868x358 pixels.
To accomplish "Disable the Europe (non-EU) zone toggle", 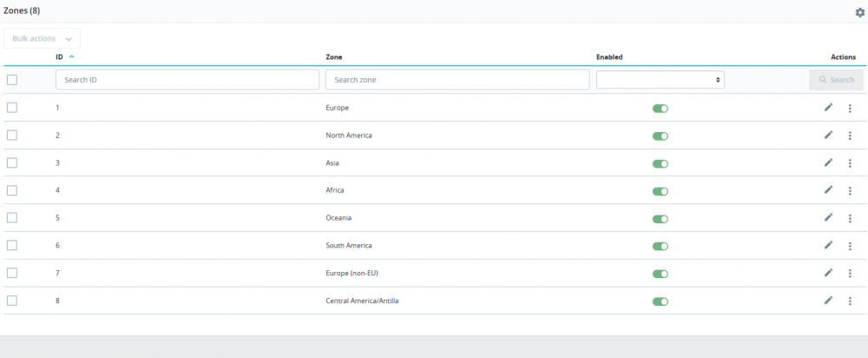I will pos(661,274).
